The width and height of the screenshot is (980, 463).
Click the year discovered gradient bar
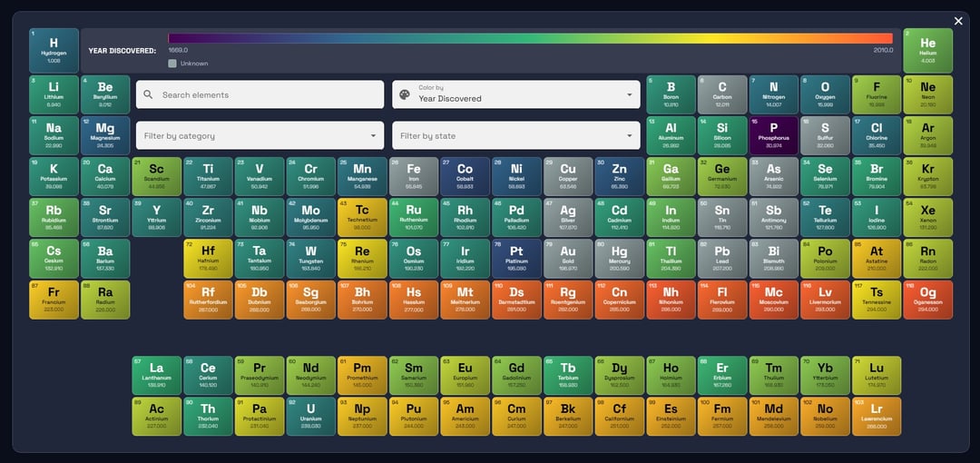(530, 38)
